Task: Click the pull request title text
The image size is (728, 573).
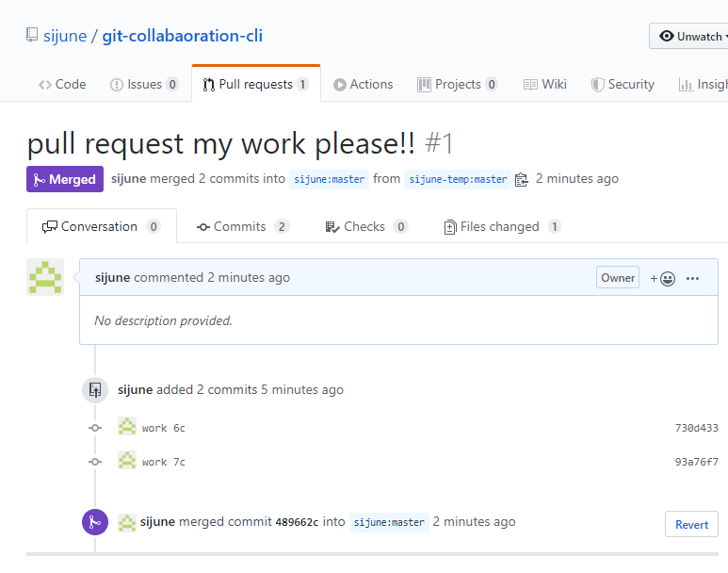Action: click(221, 143)
